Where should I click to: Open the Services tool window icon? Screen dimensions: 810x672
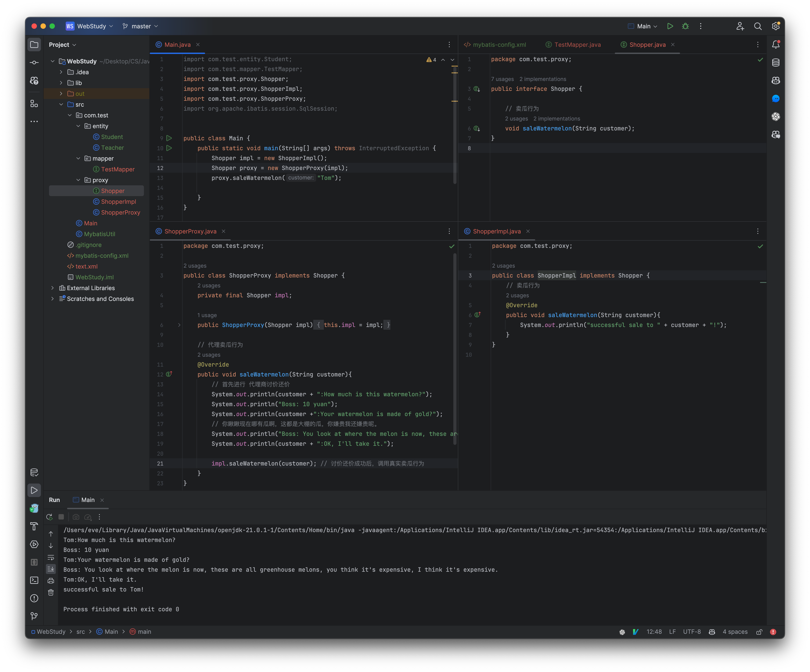(34, 544)
